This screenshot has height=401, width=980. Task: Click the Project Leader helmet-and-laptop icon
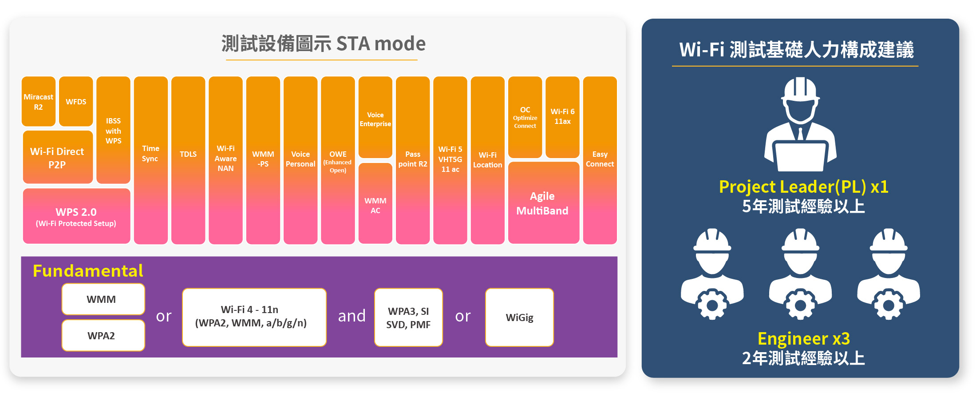(800, 124)
